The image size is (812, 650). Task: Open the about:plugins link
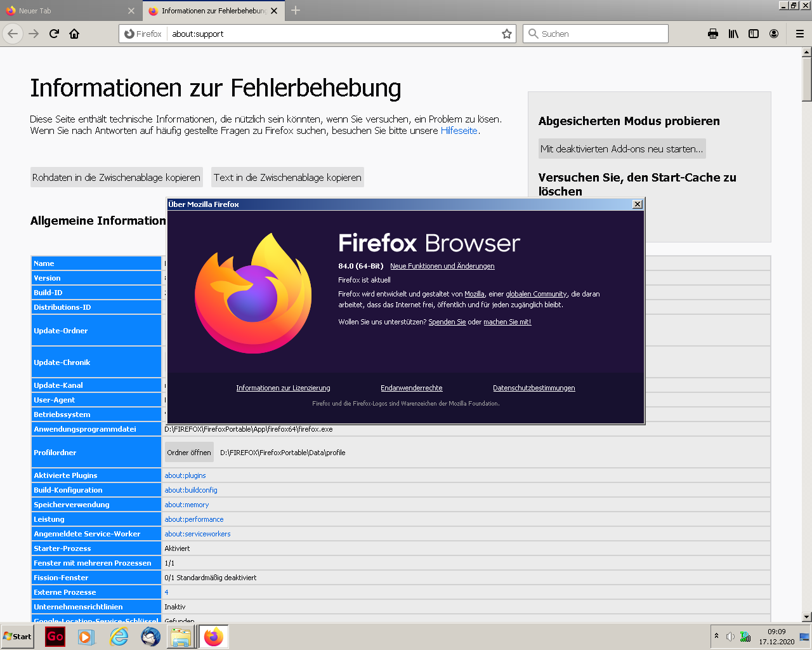(x=185, y=475)
